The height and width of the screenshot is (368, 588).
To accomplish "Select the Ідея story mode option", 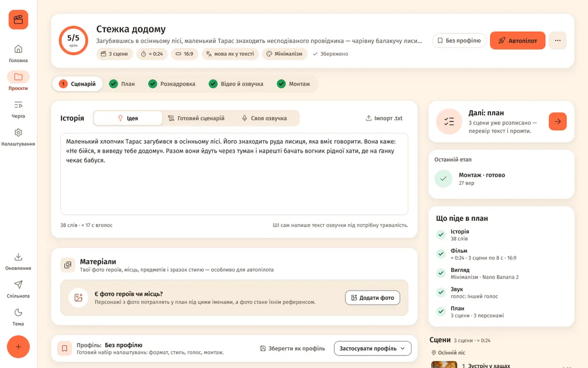I will pyautogui.click(x=128, y=118).
